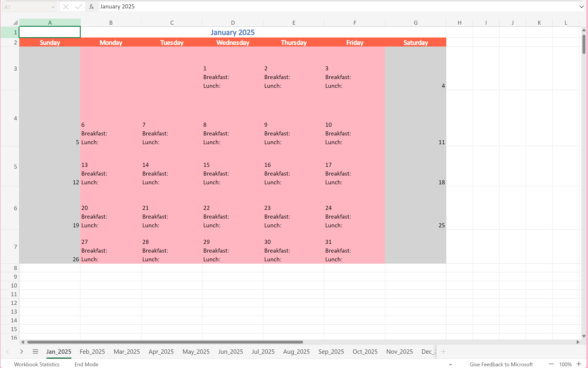
Task: Open the Name Box dropdown
Action: pos(53,7)
